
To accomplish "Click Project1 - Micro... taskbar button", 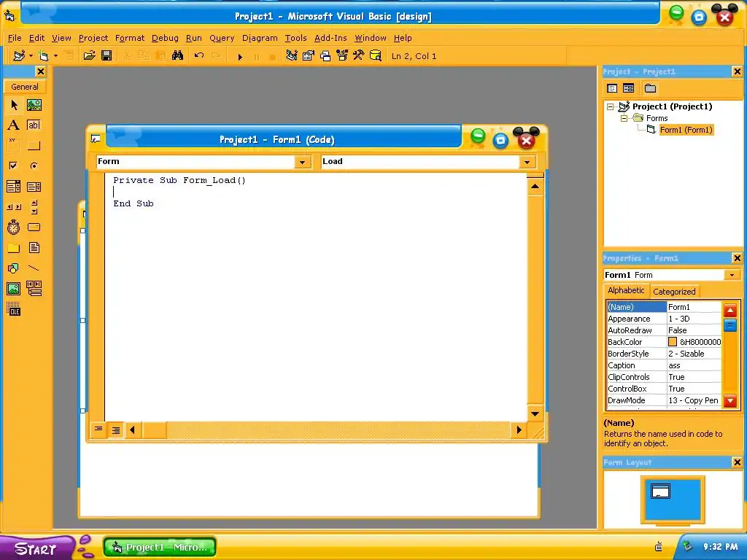I will [x=160, y=547].
